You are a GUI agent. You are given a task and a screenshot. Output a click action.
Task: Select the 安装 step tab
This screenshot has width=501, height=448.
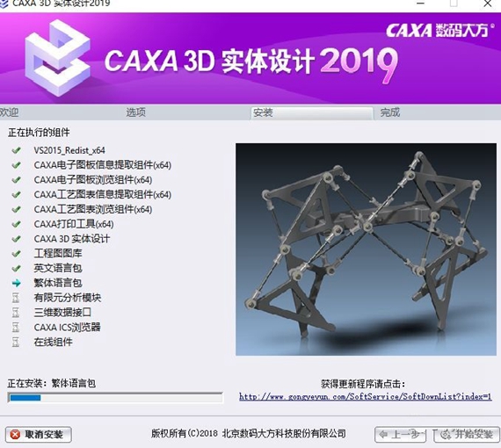pyautogui.click(x=312, y=113)
